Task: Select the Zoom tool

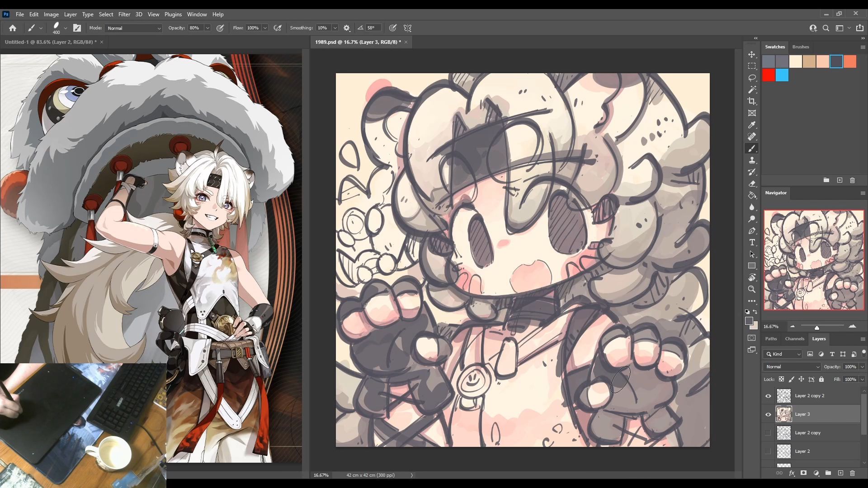Action: pos(752,289)
